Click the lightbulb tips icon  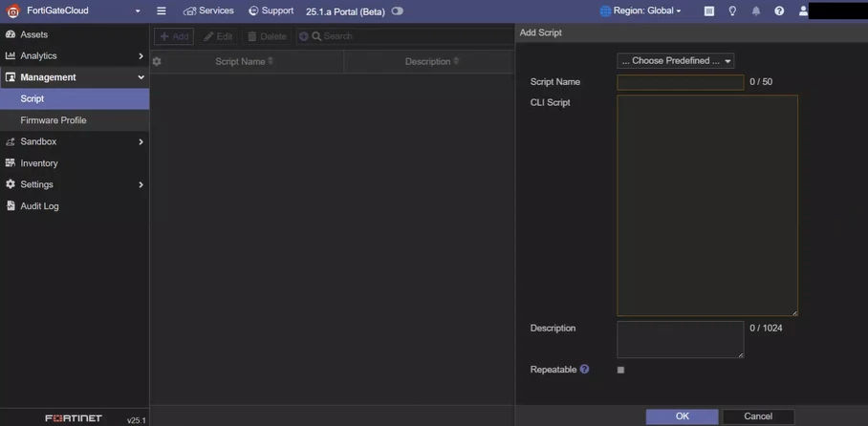point(732,11)
